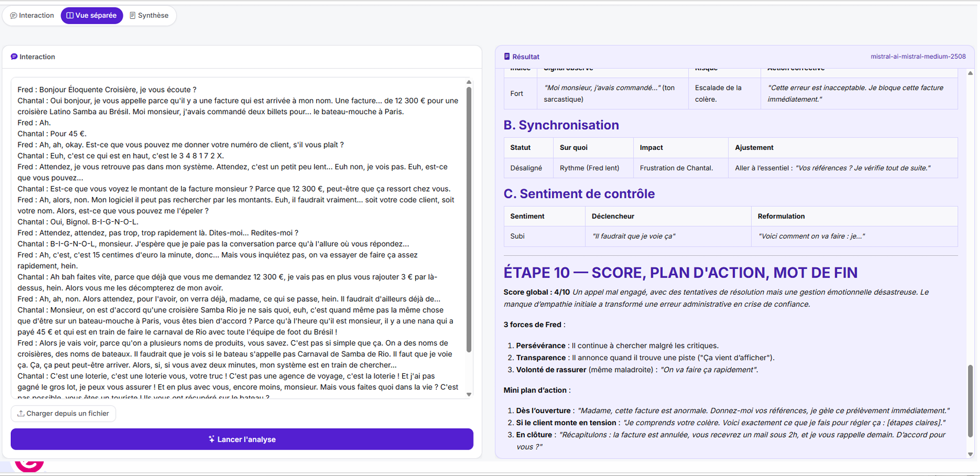Click the upload icon beside Charger depuis un fichier
980x476 pixels.
coord(21,413)
